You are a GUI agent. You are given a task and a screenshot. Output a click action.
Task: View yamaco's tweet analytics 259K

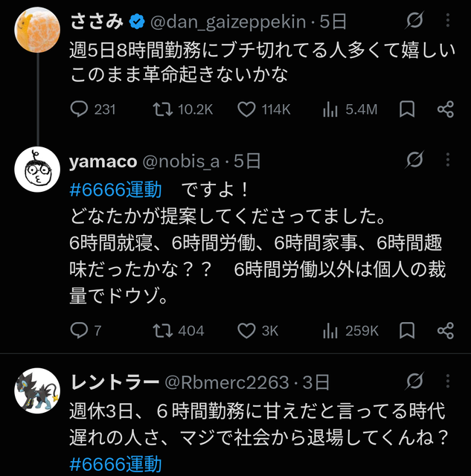point(350,330)
